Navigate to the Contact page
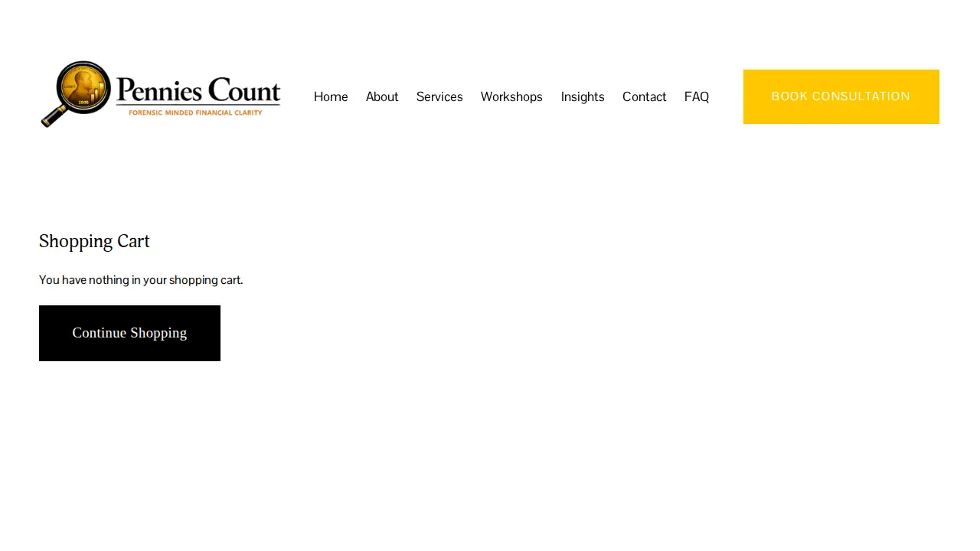Screen dimensions: 980x551 [x=645, y=97]
